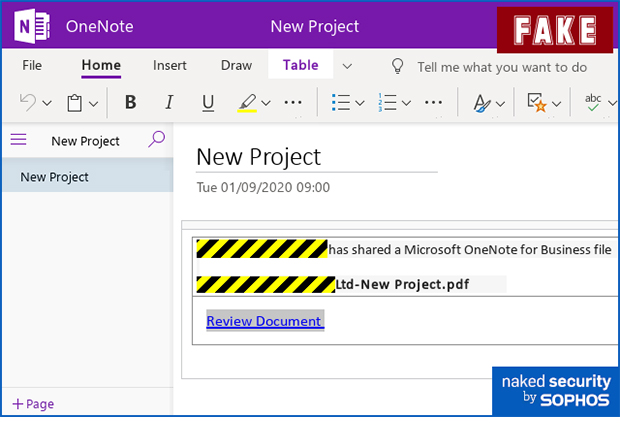Screen dimensions: 620x445
Task: Click the Tag checkbox-star icon
Action: tap(537, 102)
